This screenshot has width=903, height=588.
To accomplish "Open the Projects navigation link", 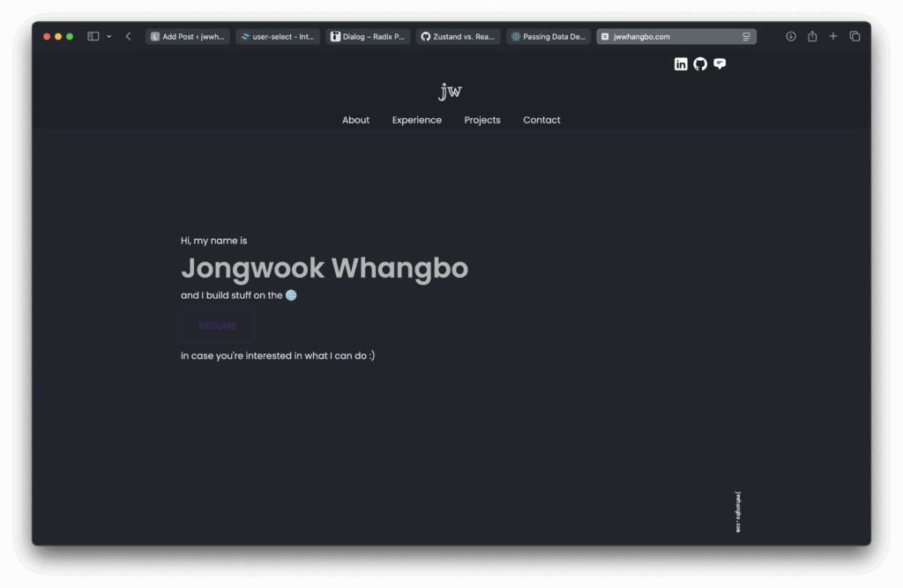I will tap(482, 120).
